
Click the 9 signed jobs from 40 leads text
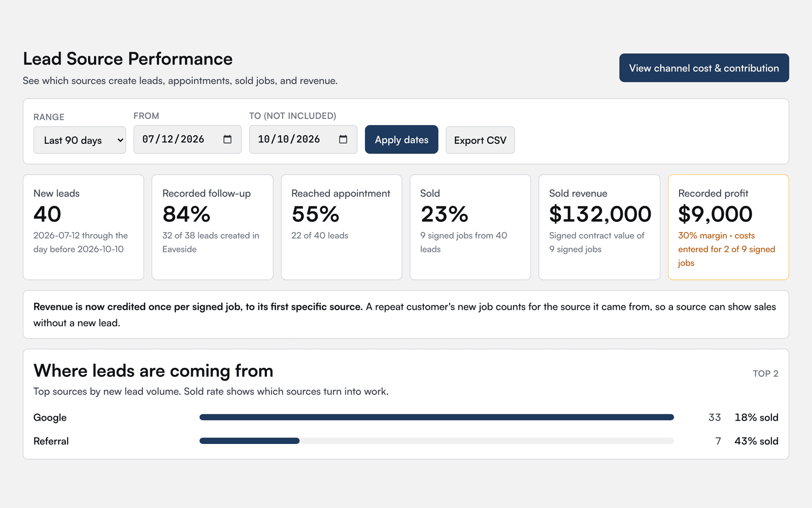pos(463,242)
